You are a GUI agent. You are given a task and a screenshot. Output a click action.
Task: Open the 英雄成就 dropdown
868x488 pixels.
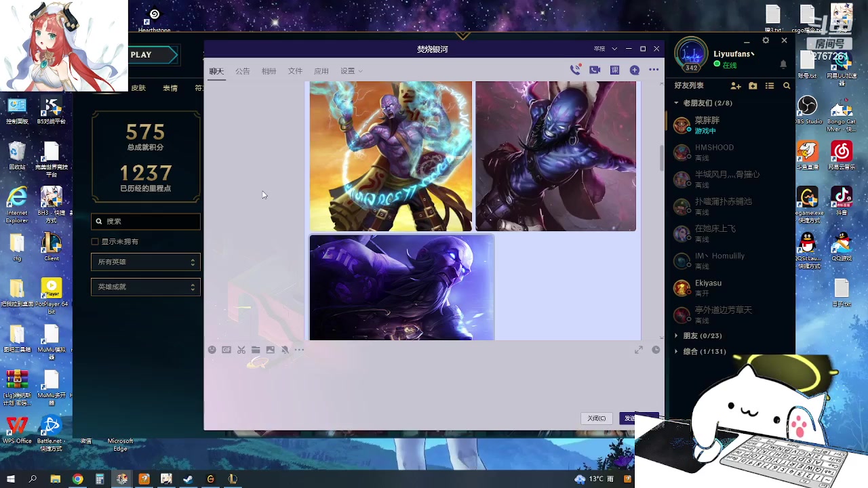146,287
